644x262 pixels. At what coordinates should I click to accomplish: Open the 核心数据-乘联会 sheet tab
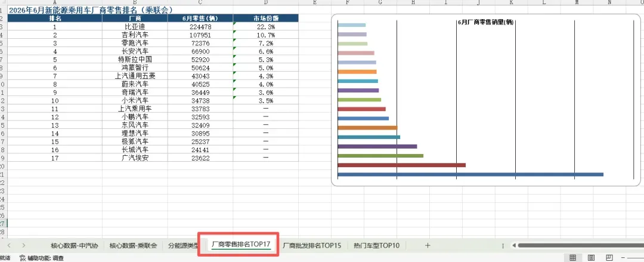(x=134, y=245)
